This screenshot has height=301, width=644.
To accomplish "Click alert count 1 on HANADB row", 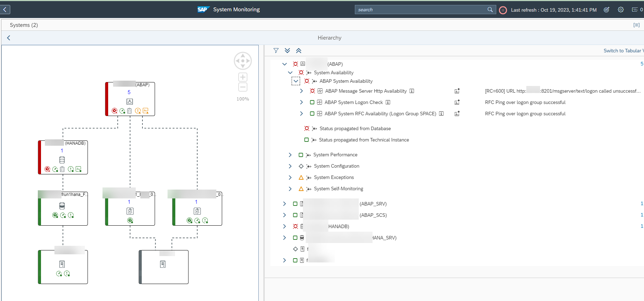I will tap(642, 226).
